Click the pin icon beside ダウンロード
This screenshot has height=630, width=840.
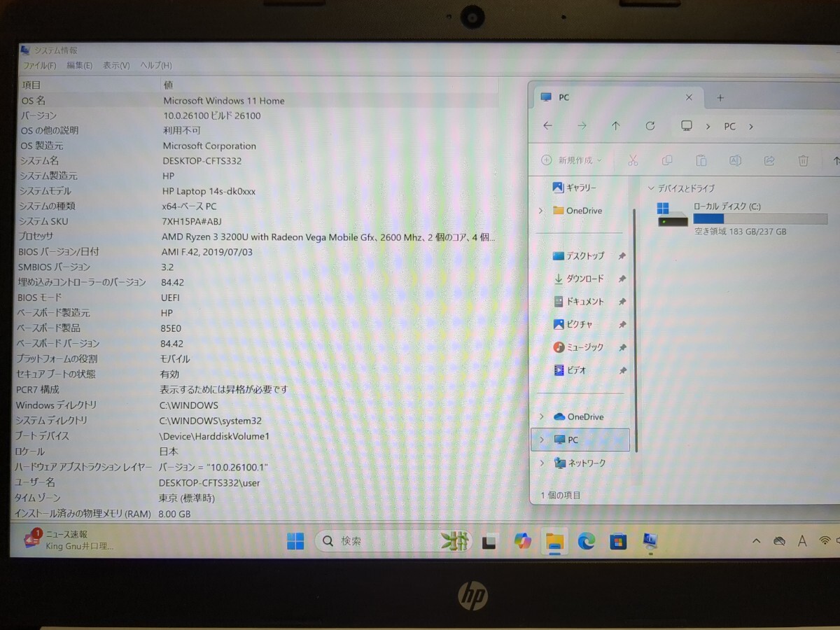click(622, 279)
